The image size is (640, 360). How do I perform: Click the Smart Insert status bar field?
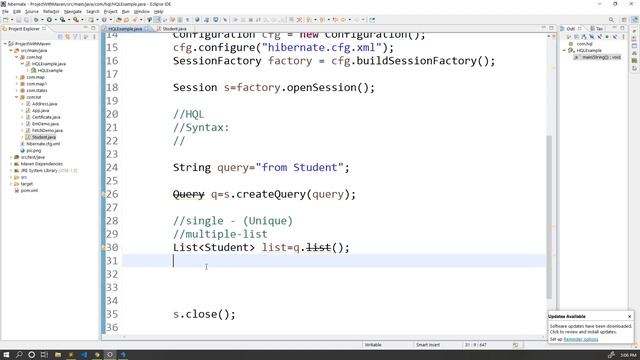click(x=428, y=345)
